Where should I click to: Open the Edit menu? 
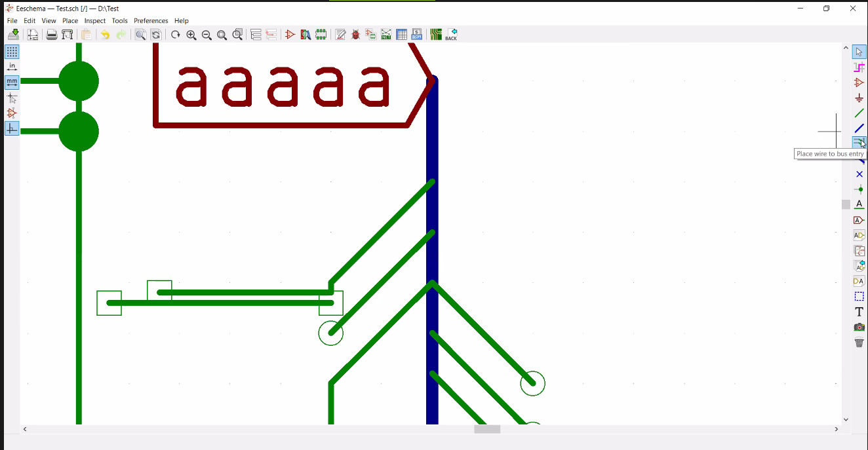pyautogui.click(x=30, y=21)
